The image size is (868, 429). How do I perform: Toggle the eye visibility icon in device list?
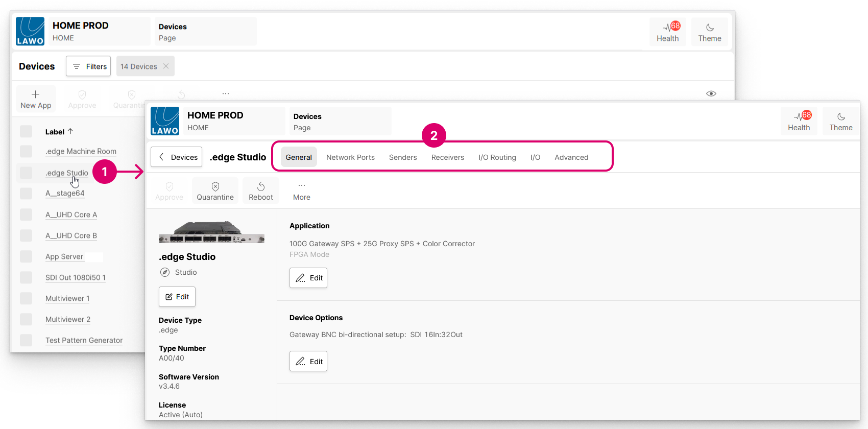click(711, 93)
